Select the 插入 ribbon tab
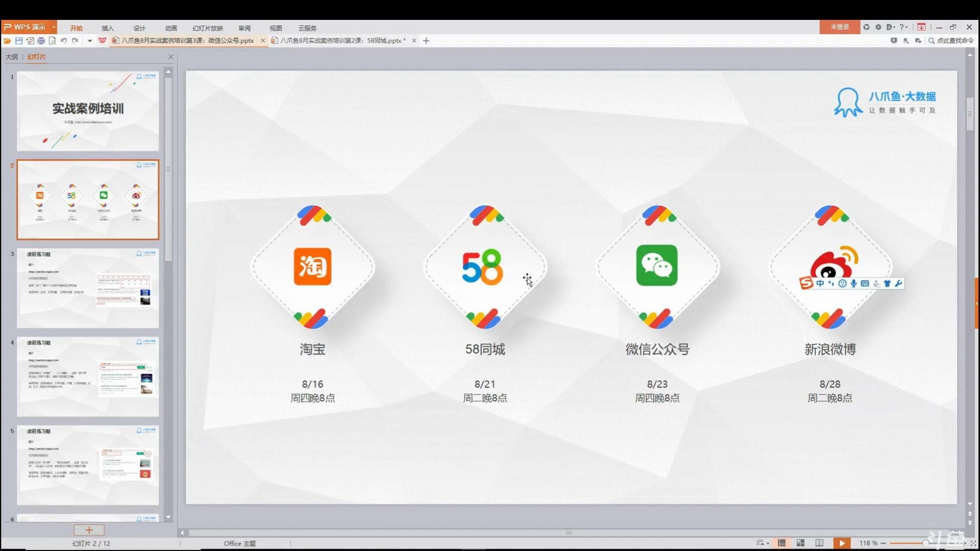This screenshot has width=980, height=551. click(108, 28)
